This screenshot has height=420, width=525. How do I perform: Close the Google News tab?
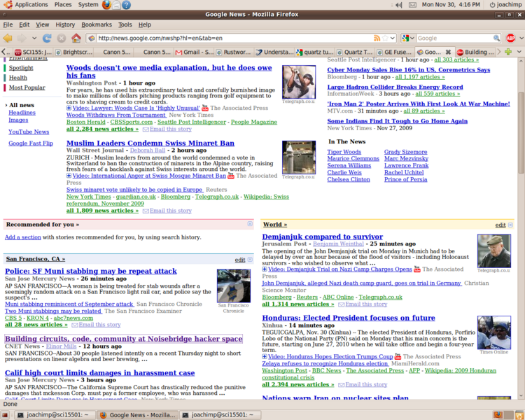448,52
